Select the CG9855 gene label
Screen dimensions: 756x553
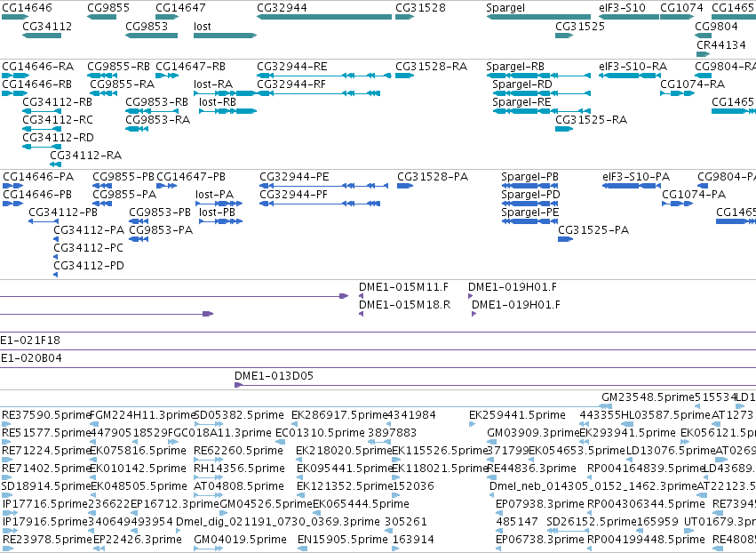coord(108,8)
